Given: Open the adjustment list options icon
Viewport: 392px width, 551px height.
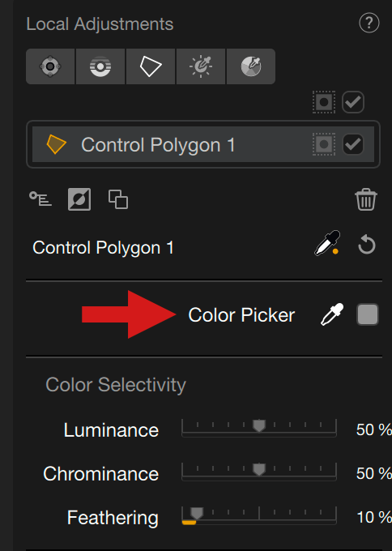Looking at the screenshot, I should [x=40, y=199].
